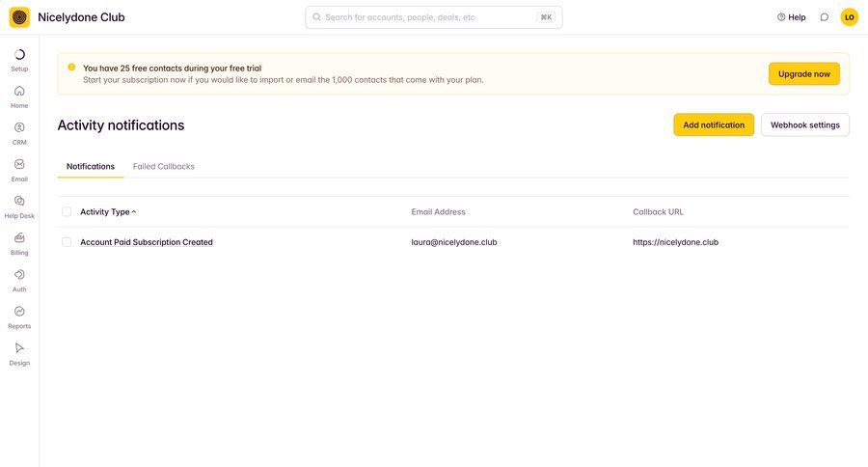Open Reports in sidebar

coord(19,312)
